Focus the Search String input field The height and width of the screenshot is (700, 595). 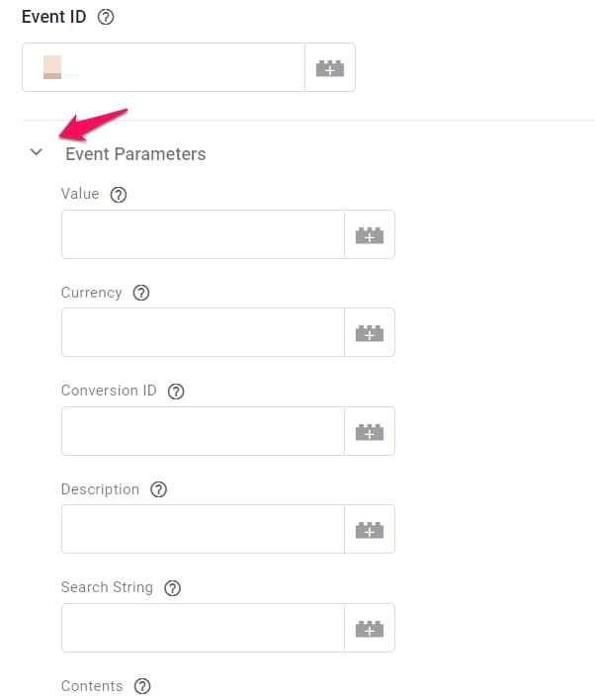coord(203,628)
